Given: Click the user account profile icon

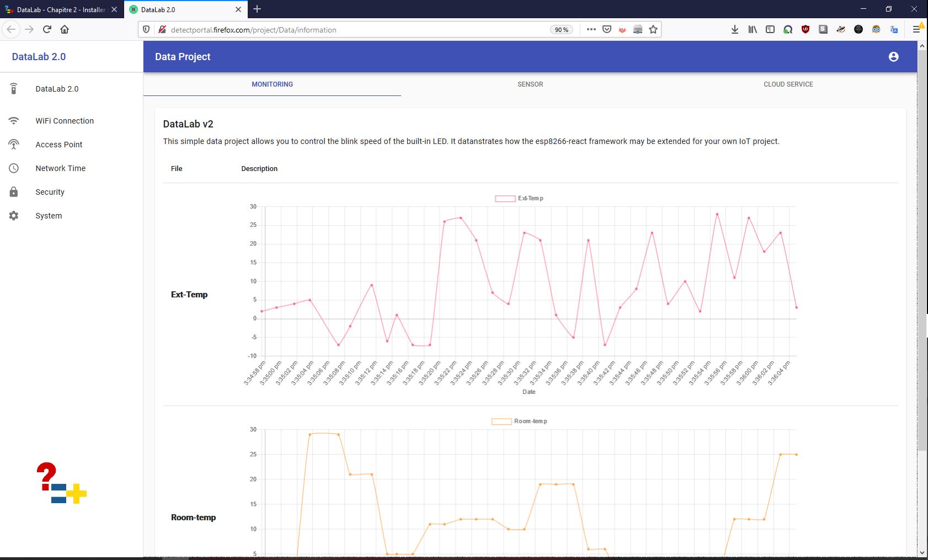Looking at the screenshot, I should 893,57.
